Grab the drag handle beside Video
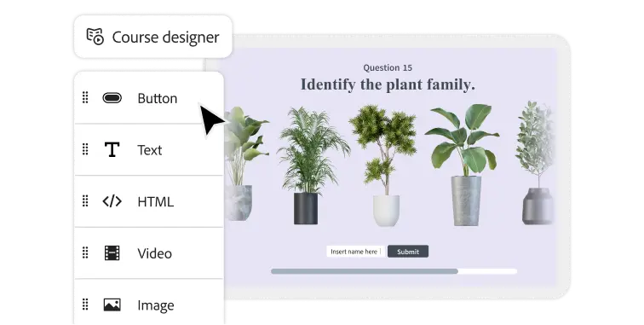 tap(85, 252)
